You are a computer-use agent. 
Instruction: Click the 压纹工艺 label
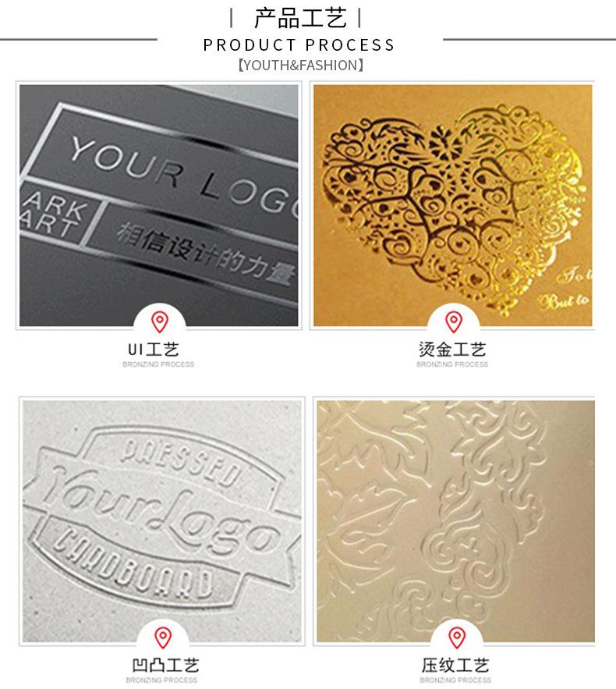(455, 666)
